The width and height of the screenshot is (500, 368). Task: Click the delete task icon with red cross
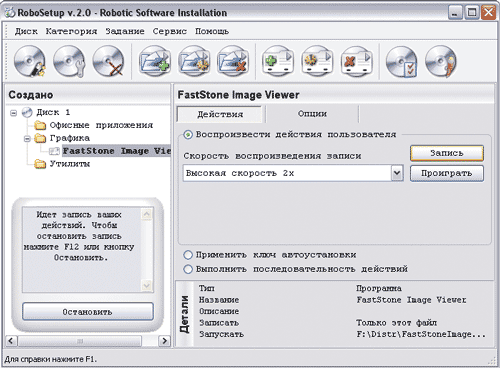tap(356, 62)
